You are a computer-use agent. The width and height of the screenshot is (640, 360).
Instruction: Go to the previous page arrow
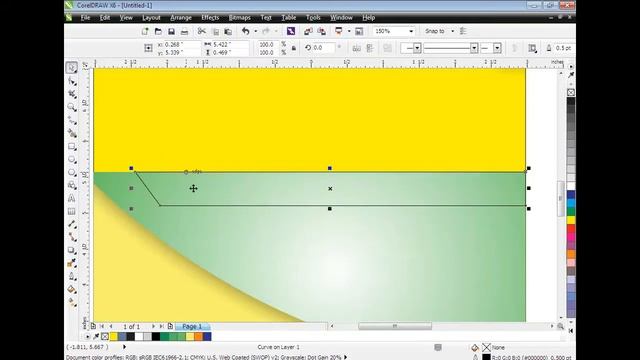tap(111, 327)
